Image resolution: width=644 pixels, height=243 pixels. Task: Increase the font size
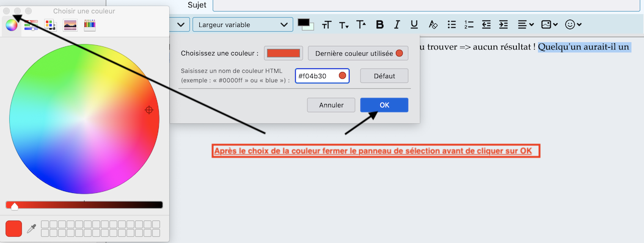pos(361,25)
